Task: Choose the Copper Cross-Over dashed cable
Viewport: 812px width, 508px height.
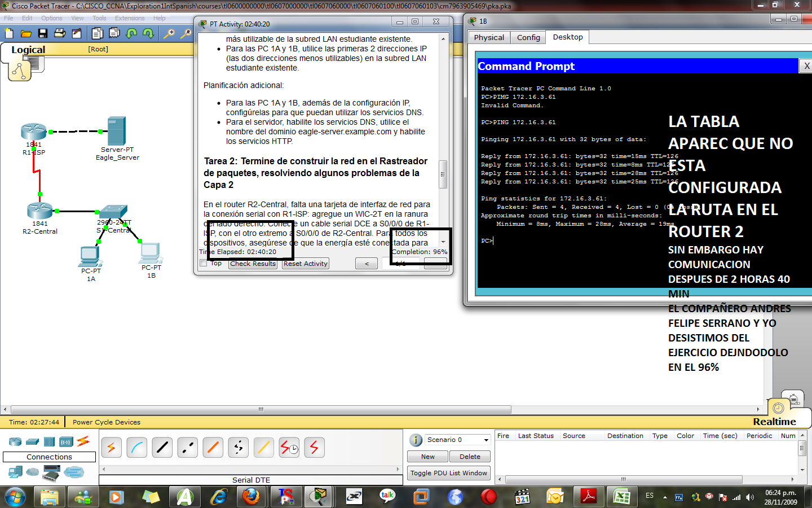Action: point(188,448)
